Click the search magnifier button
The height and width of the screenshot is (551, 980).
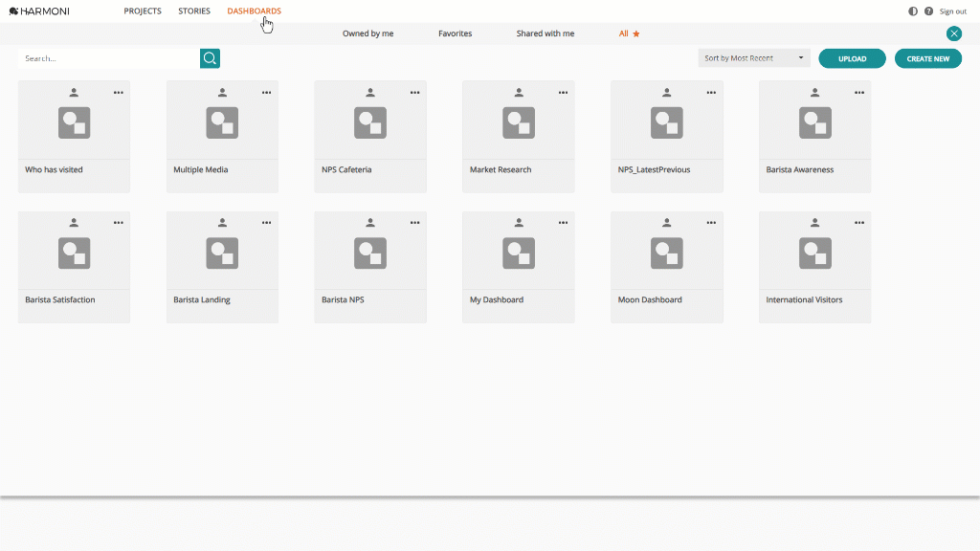[x=210, y=58]
